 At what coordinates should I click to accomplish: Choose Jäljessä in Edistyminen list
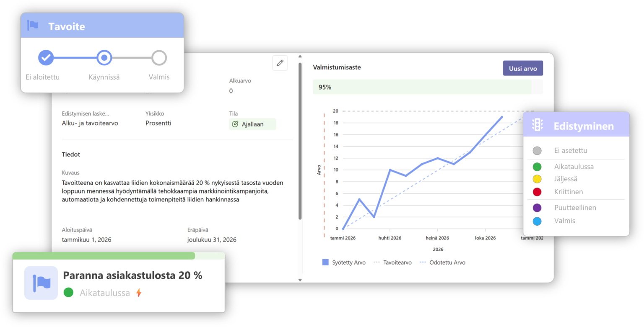566,179
